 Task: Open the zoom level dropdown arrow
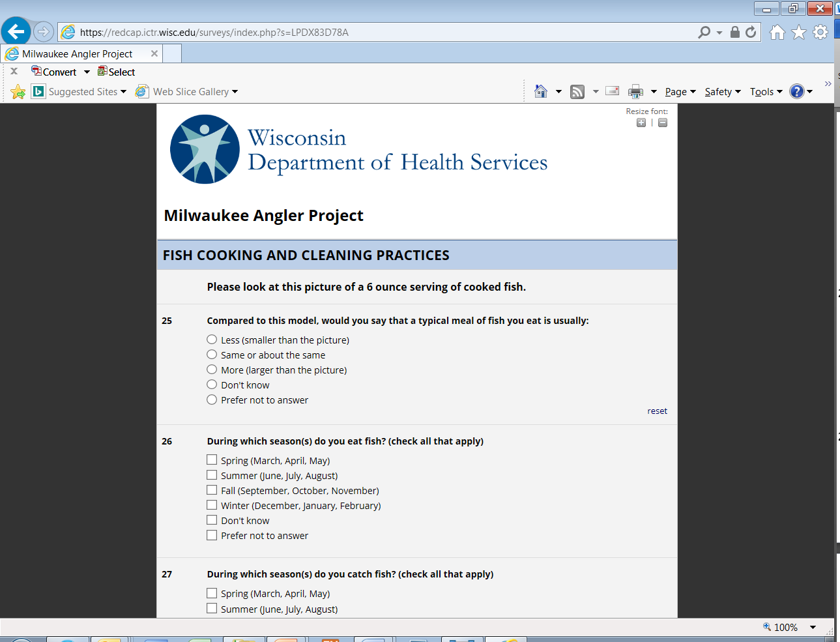click(813, 627)
